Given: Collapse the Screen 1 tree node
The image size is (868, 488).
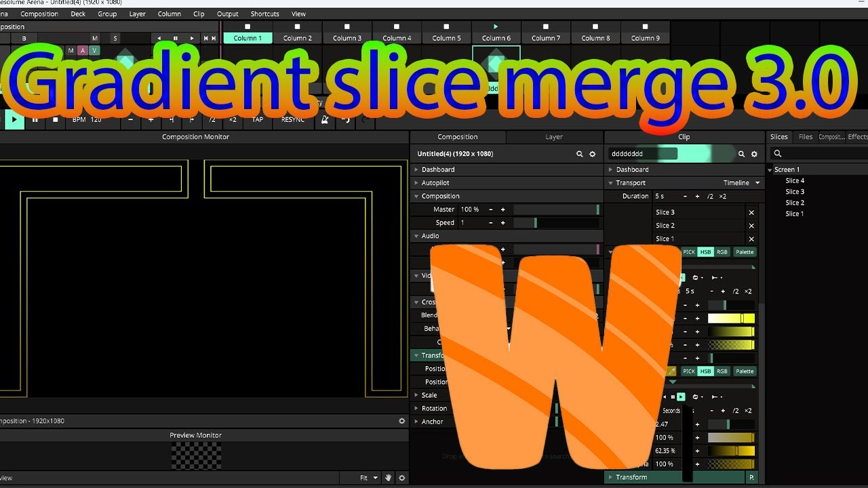Looking at the screenshot, I should tap(771, 169).
